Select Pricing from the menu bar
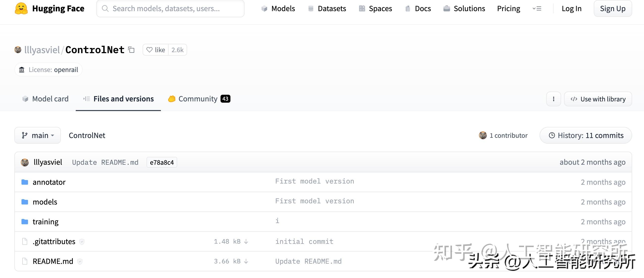Screen dimensions: 644x278 508,8
